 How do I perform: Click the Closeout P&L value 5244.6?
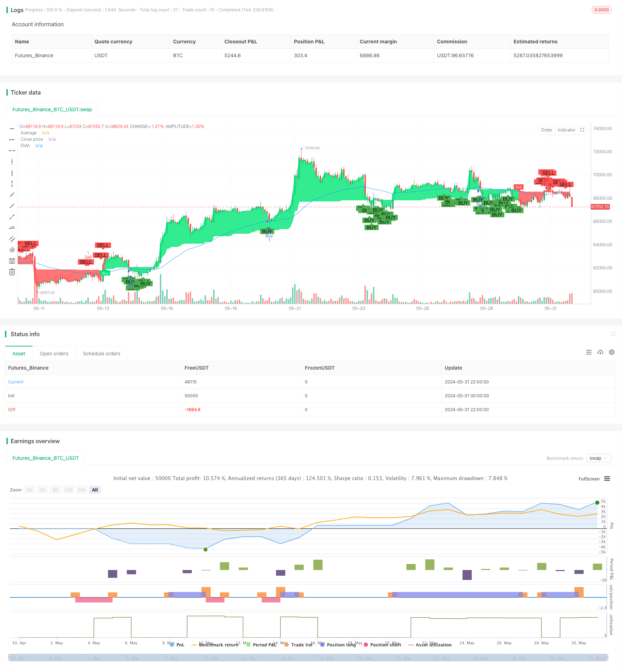coord(232,55)
